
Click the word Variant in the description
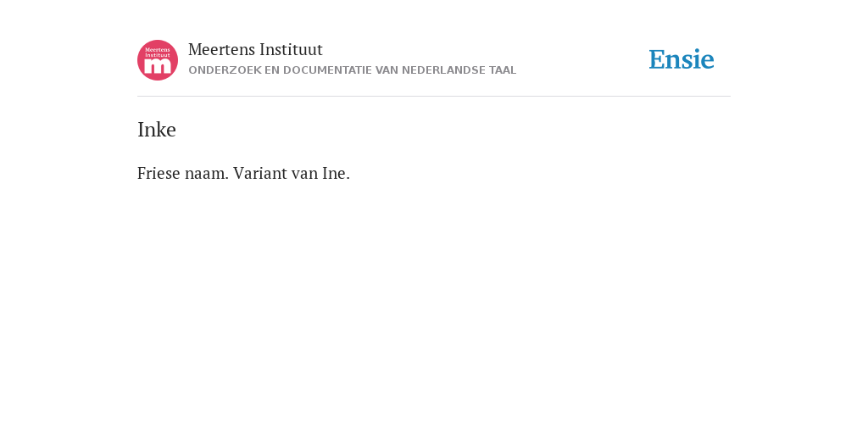pyautogui.click(x=259, y=173)
